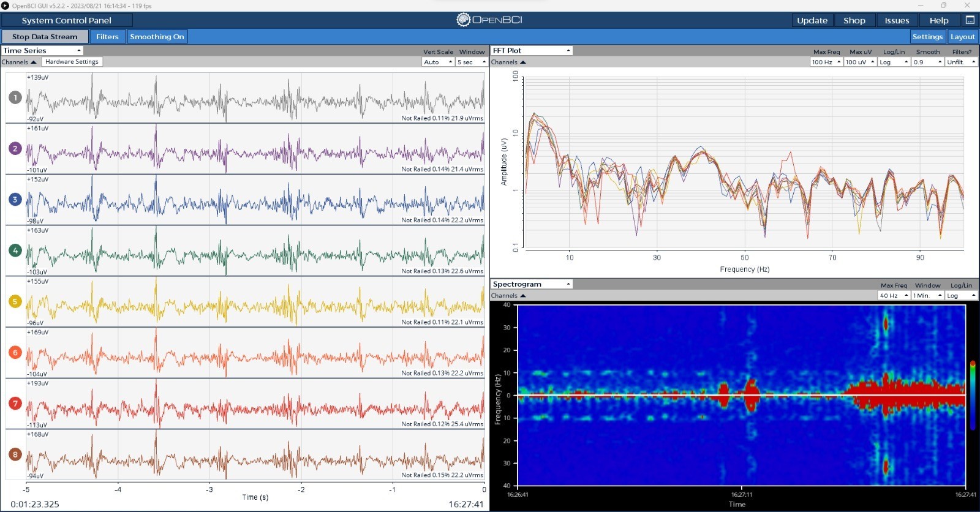
Task: Toggle channel 5 yellow circle button
Action: point(15,301)
